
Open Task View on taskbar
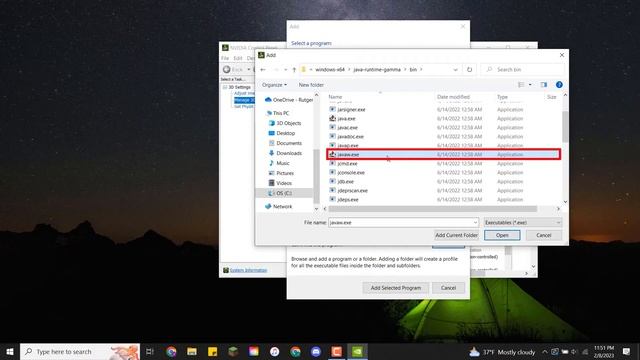point(150,351)
